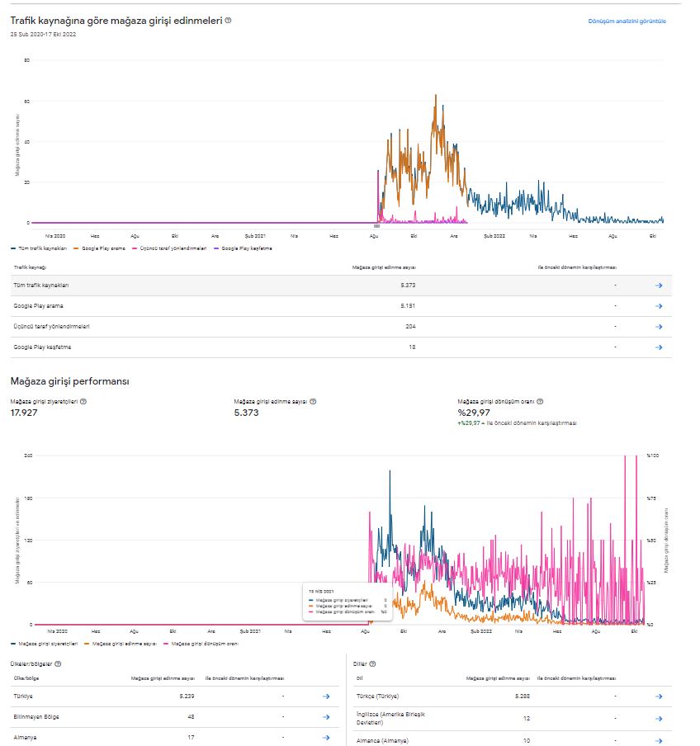Viewport: 700px width, 746px height.
Task: Click help icon next to dönüşüm oranı
Action: pyautogui.click(x=540, y=402)
